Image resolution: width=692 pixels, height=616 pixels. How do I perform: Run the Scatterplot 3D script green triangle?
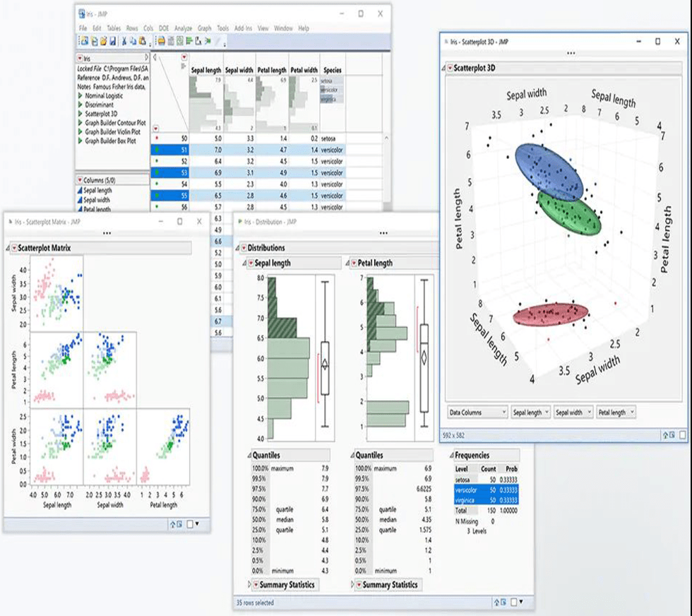(x=80, y=113)
